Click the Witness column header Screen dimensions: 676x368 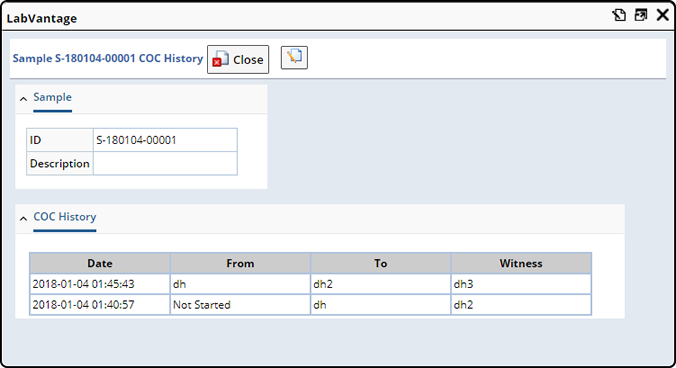click(x=521, y=263)
